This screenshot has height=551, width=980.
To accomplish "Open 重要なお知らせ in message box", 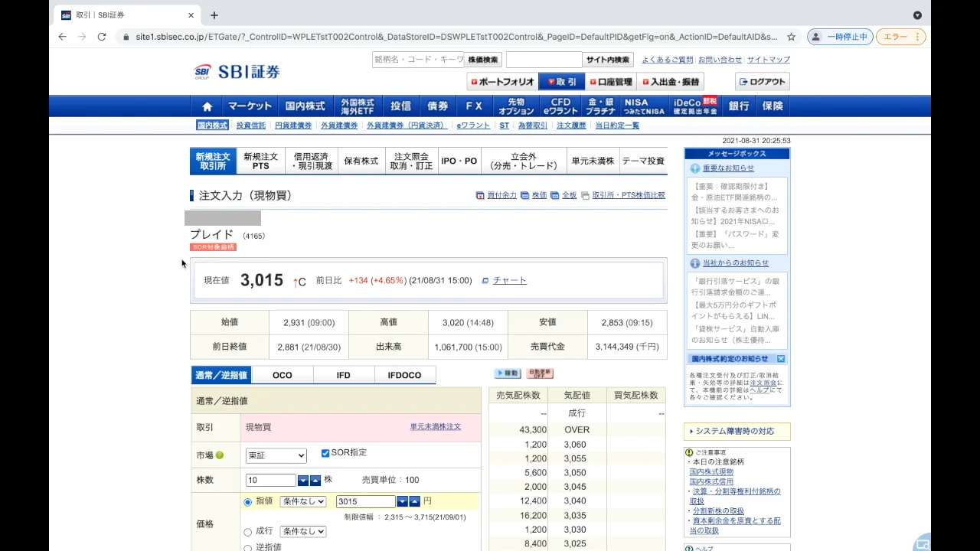I will pos(728,168).
